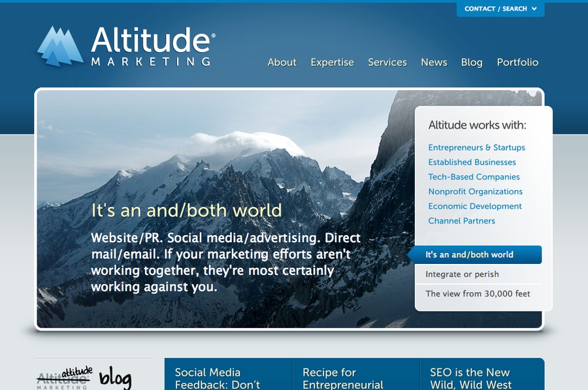Image resolution: width=588 pixels, height=390 pixels.
Task: Open the Expertise menu item
Action: (333, 62)
